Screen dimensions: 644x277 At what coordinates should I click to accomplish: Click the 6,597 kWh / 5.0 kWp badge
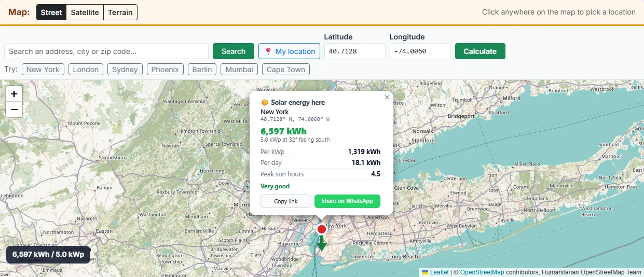48,255
